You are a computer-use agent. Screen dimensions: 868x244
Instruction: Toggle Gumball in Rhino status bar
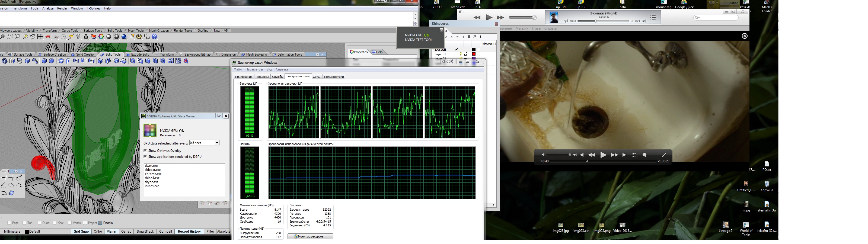[x=165, y=232]
